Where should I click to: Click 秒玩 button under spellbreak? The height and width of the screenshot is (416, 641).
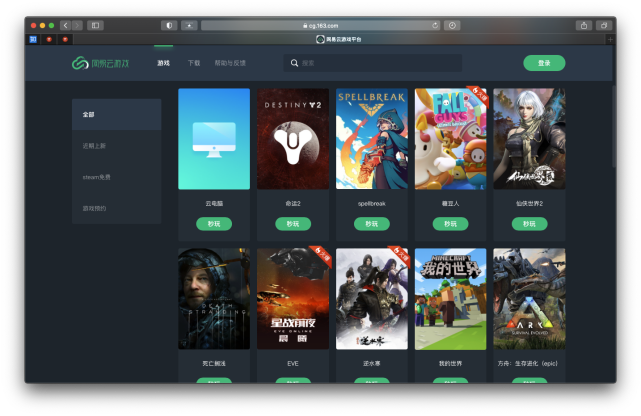[372, 224]
